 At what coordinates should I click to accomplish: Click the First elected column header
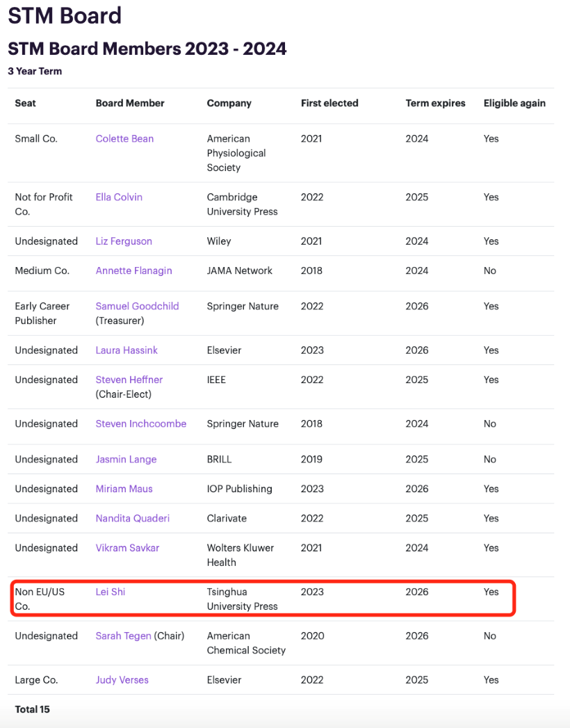[329, 103]
